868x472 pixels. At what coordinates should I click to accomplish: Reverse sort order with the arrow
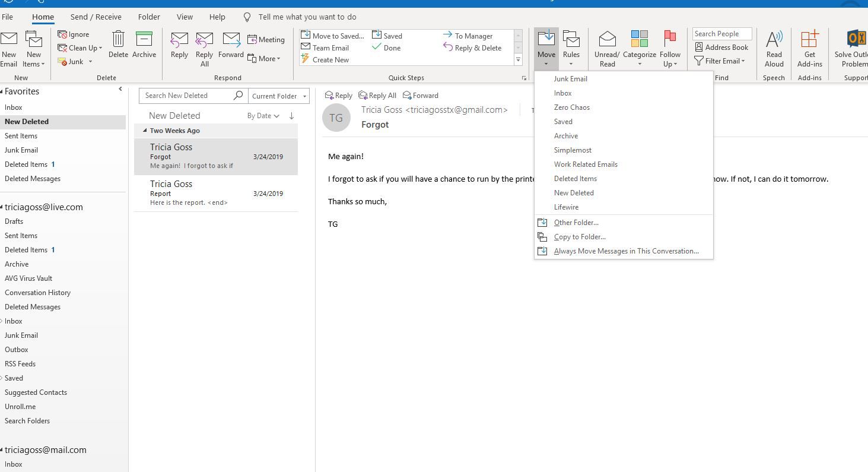click(x=291, y=116)
